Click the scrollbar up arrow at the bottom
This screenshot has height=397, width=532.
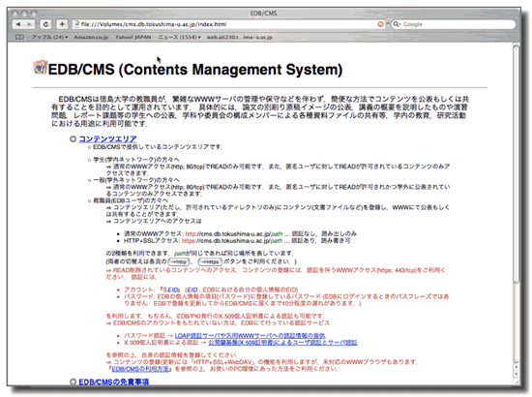(x=517, y=367)
